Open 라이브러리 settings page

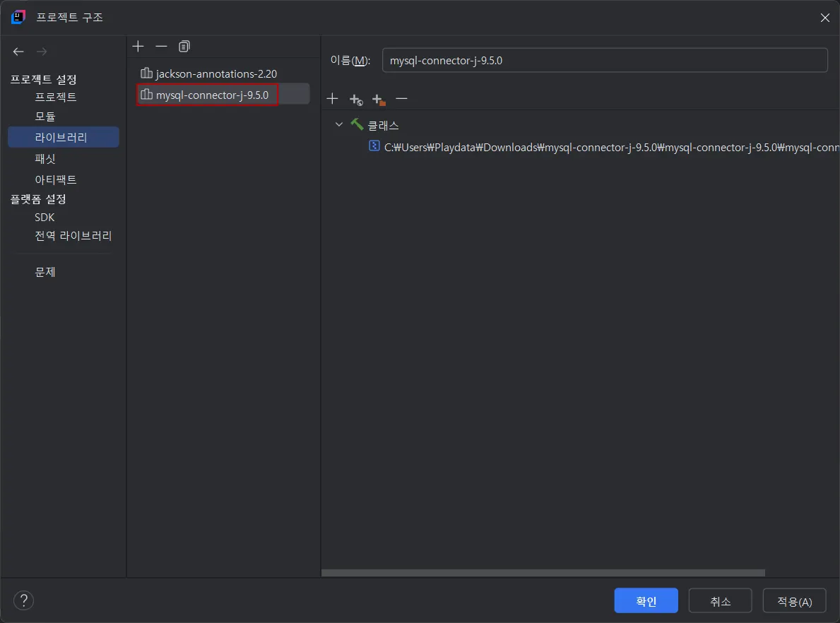click(63, 137)
